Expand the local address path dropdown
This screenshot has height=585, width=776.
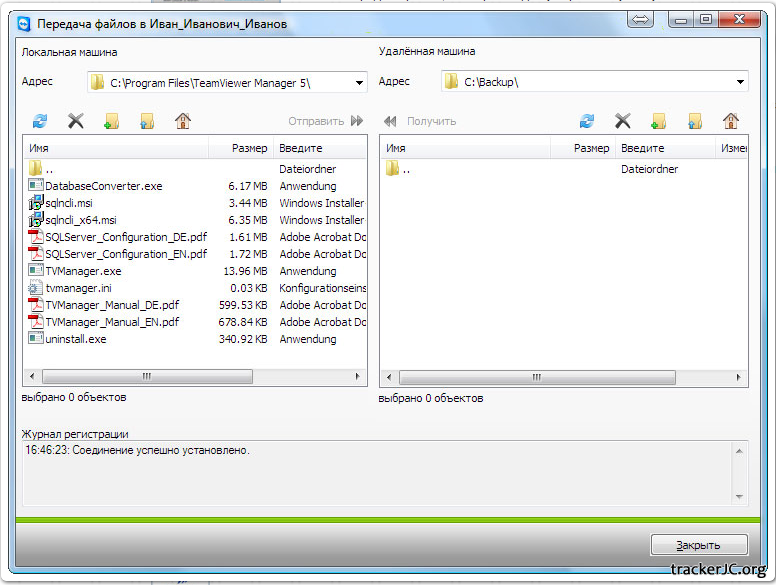[x=359, y=82]
